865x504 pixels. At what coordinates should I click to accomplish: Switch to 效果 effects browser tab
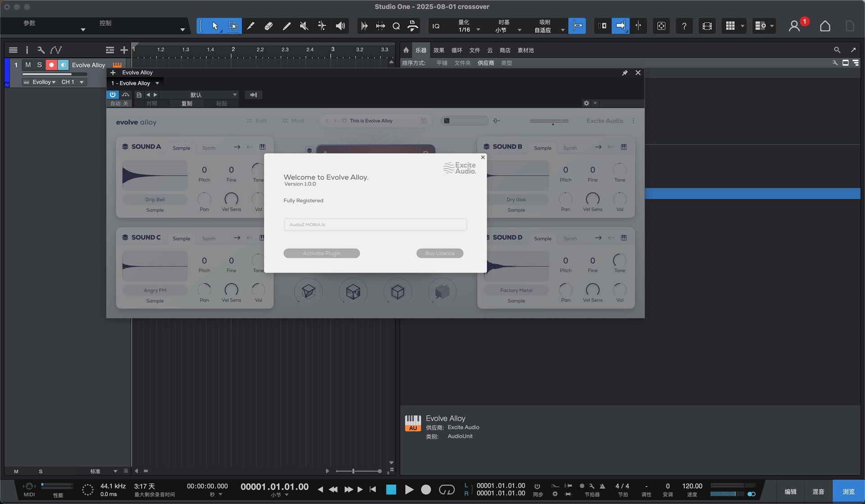tap(438, 50)
